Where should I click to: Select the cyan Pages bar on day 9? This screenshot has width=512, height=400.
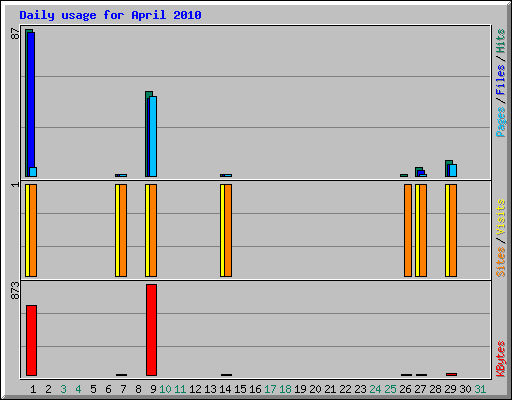pyautogui.click(x=153, y=137)
